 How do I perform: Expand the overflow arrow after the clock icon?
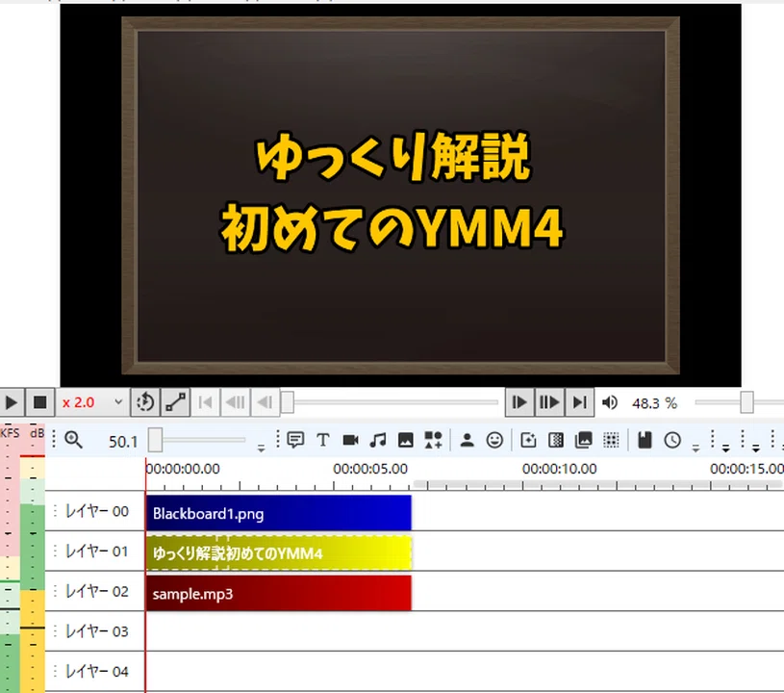pyautogui.click(x=695, y=448)
